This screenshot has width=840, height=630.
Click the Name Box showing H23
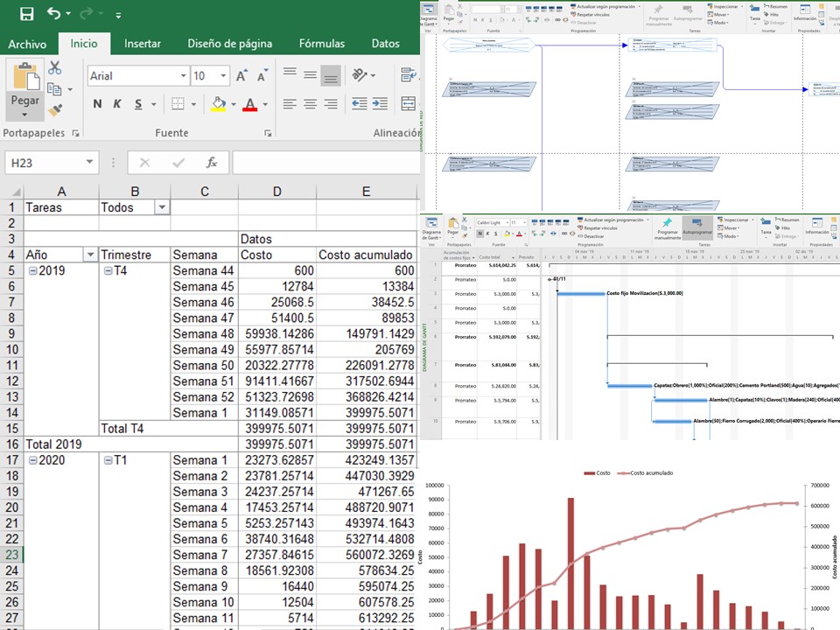point(44,163)
